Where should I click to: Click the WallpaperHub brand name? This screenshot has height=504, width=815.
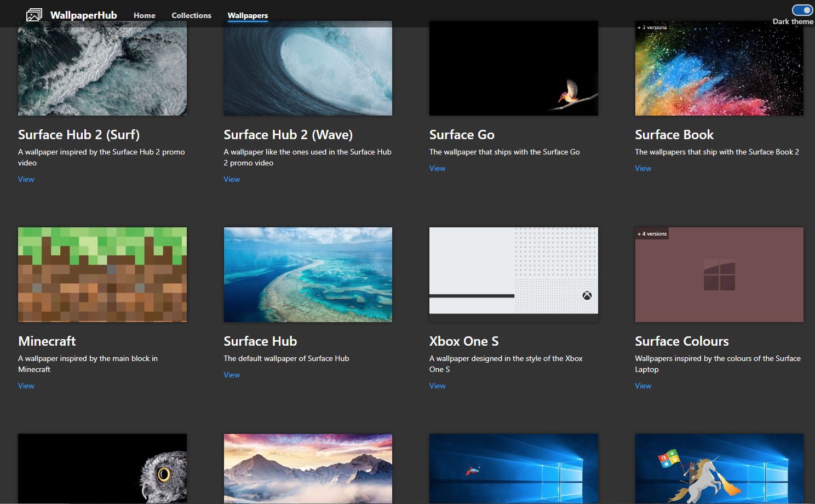83,15
